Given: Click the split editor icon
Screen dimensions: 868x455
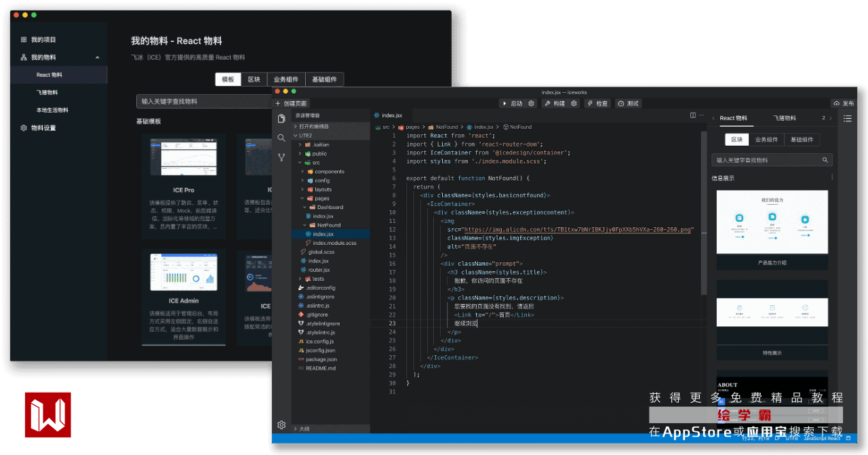Looking at the screenshot, I should tap(693, 115).
